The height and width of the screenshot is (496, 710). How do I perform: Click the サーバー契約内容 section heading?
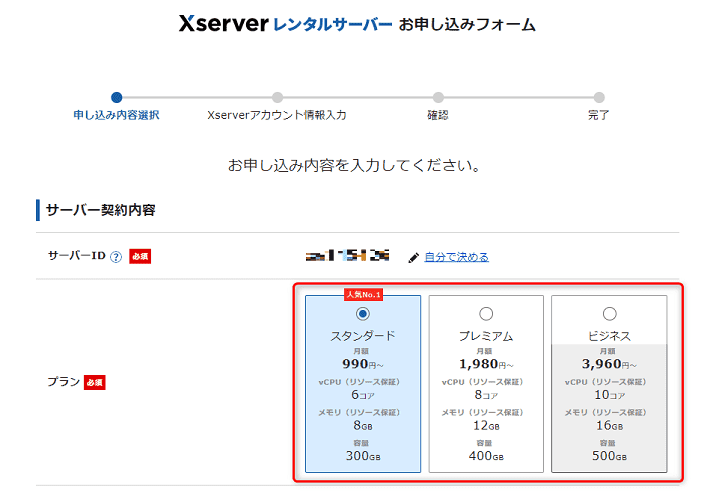(x=101, y=210)
